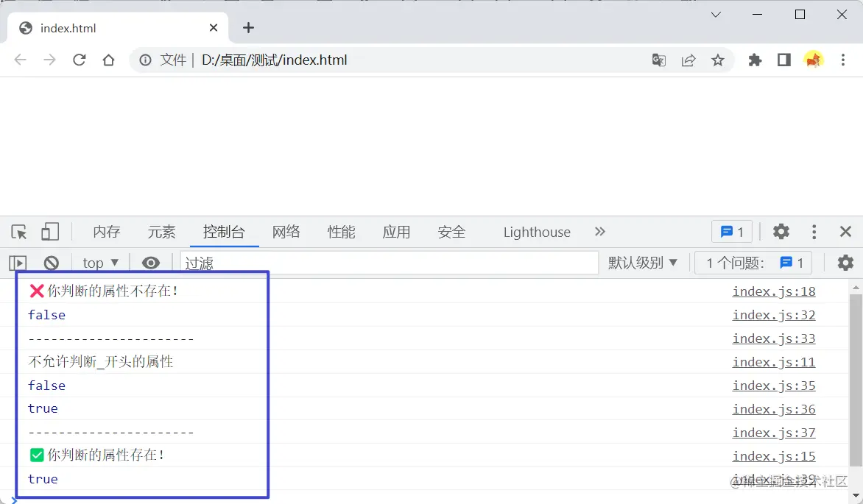Click the browser profile avatar icon
The height and width of the screenshot is (504, 863).
813,60
